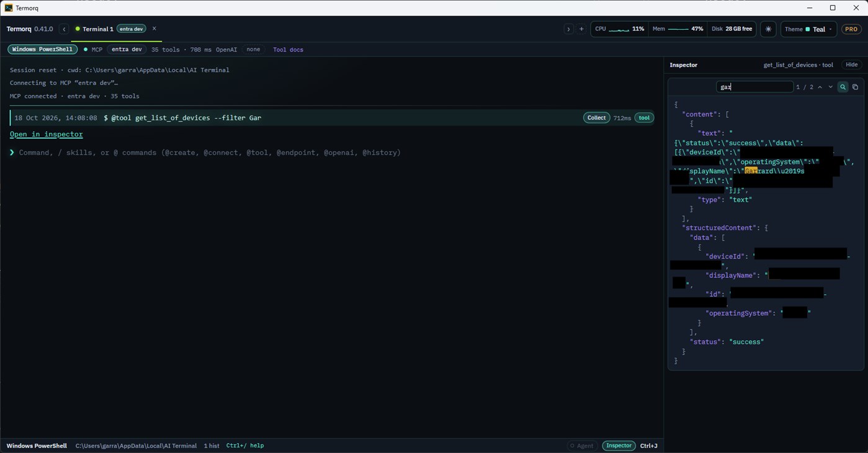Click the entra dev badge on Terminal 1 tab
The width and height of the screenshot is (868, 453).
pos(132,29)
